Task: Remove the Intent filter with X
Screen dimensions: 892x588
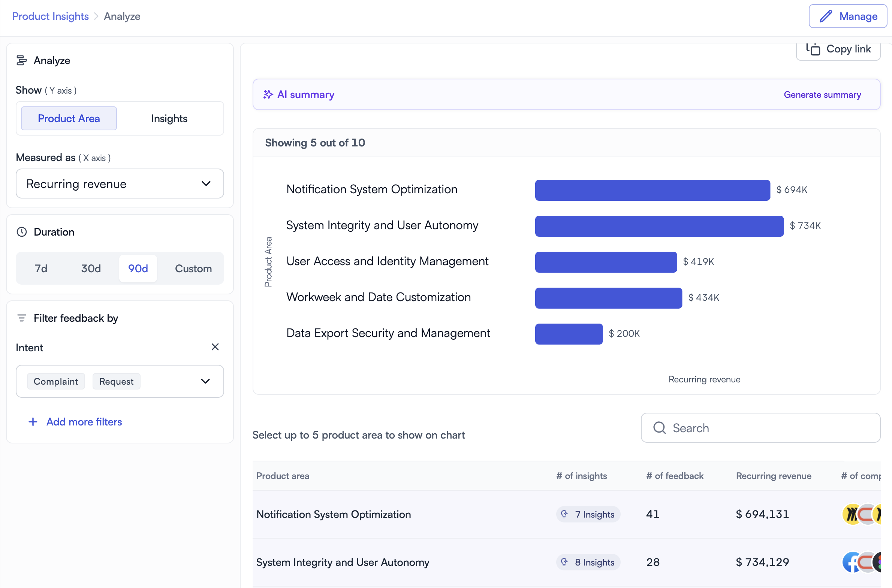Action: pyautogui.click(x=215, y=347)
